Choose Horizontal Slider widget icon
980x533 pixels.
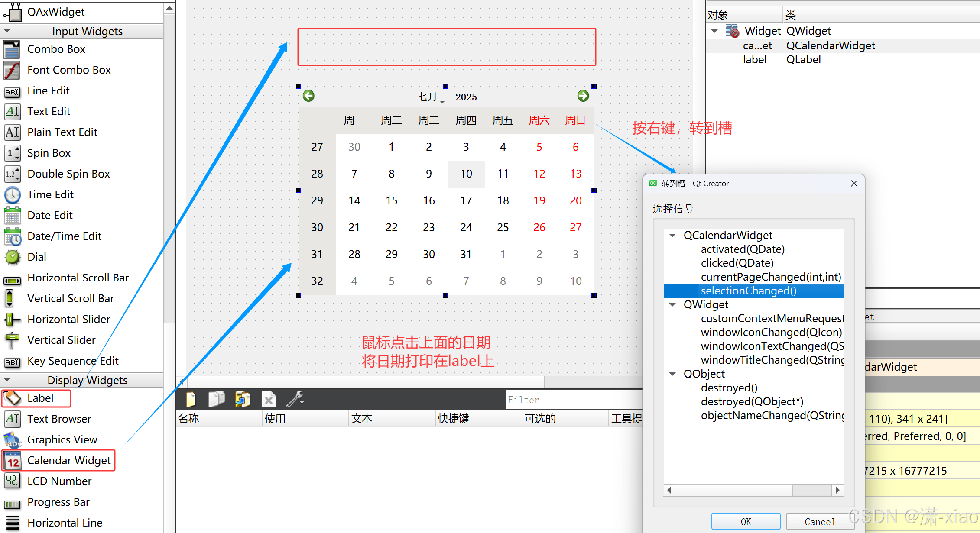click(x=12, y=320)
